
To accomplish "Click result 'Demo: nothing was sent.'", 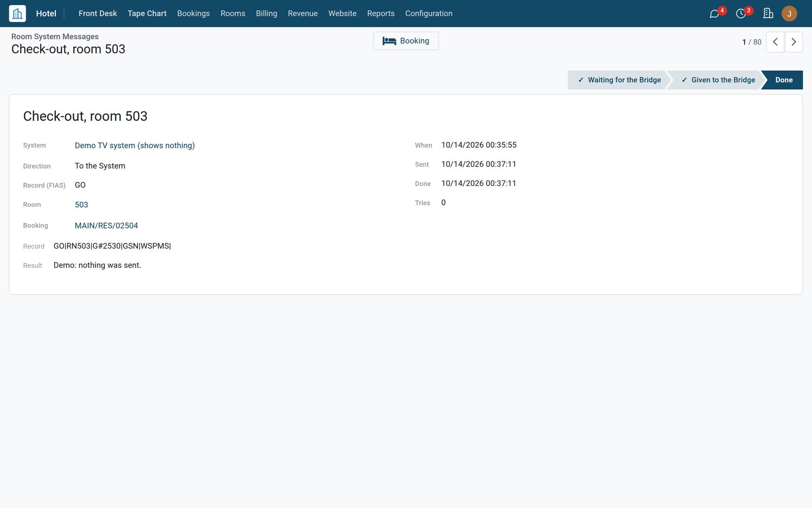I will tap(97, 265).
